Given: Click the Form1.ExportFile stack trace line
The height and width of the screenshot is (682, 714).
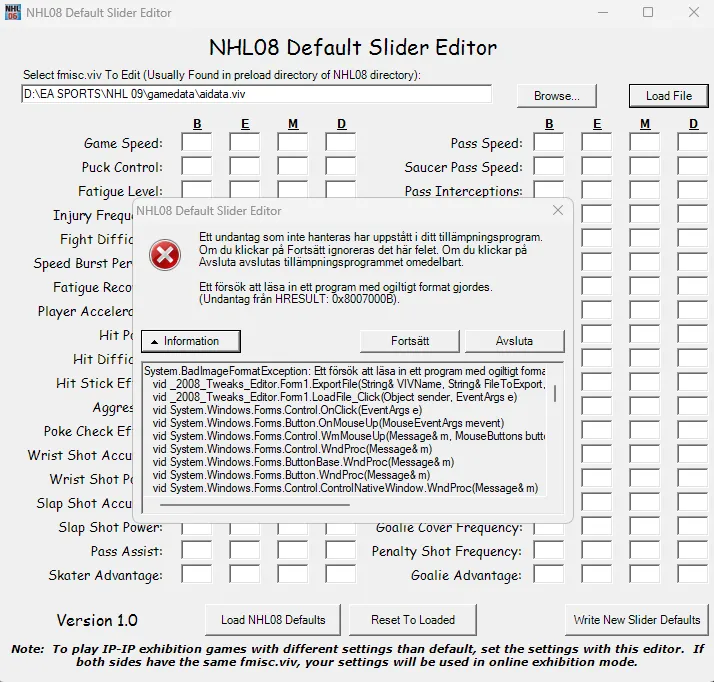Looking at the screenshot, I should (x=348, y=384).
